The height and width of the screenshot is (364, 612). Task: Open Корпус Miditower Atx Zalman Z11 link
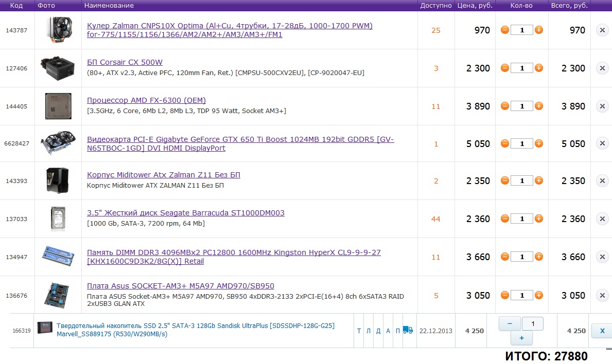click(164, 175)
